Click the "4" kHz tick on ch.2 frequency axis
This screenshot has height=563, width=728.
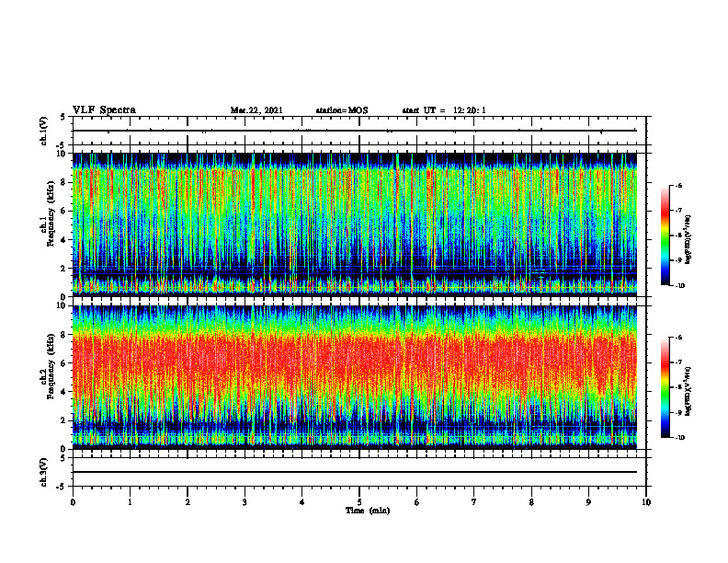(64, 392)
